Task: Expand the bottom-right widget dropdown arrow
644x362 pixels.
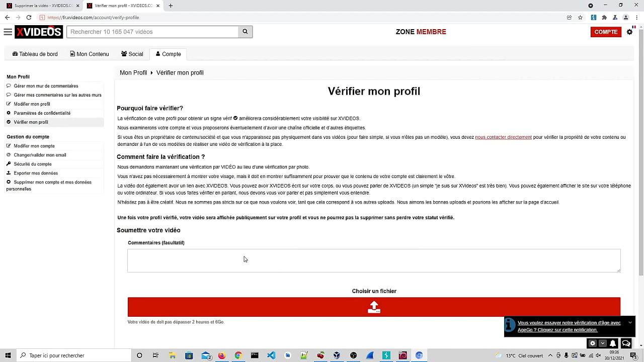Action: pyautogui.click(x=603, y=343)
